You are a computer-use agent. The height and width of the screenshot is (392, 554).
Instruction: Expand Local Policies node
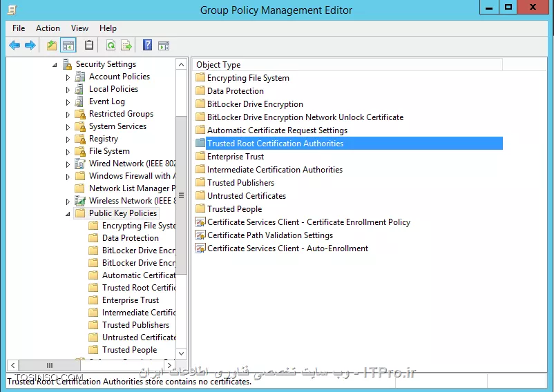68,90
